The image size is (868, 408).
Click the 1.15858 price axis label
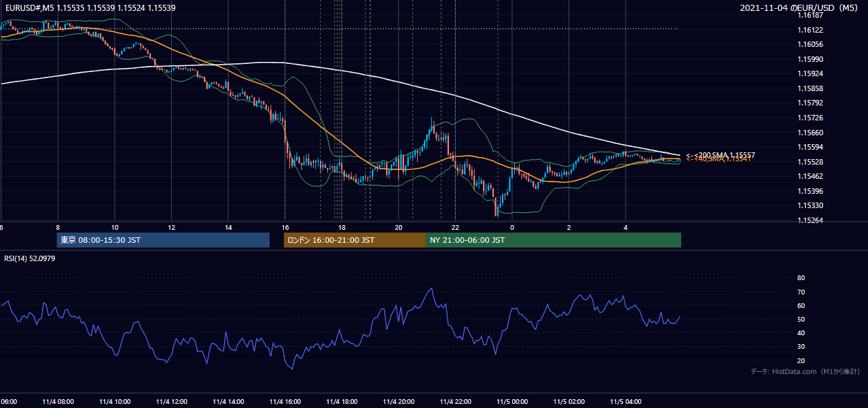pos(810,88)
